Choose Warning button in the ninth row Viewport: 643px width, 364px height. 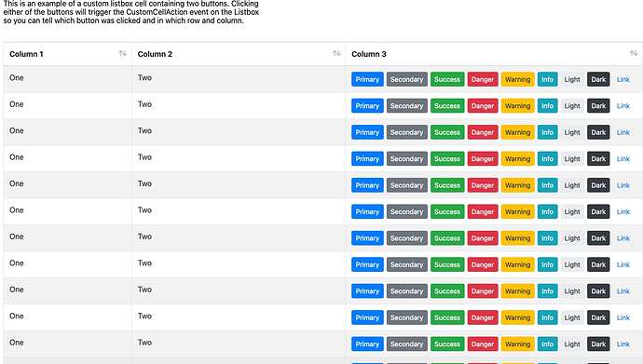(517, 291)
